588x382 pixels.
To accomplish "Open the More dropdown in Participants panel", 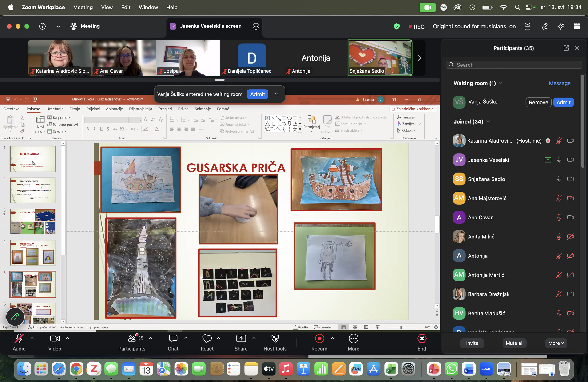I will pyautogui.click(x=556, y=343).
